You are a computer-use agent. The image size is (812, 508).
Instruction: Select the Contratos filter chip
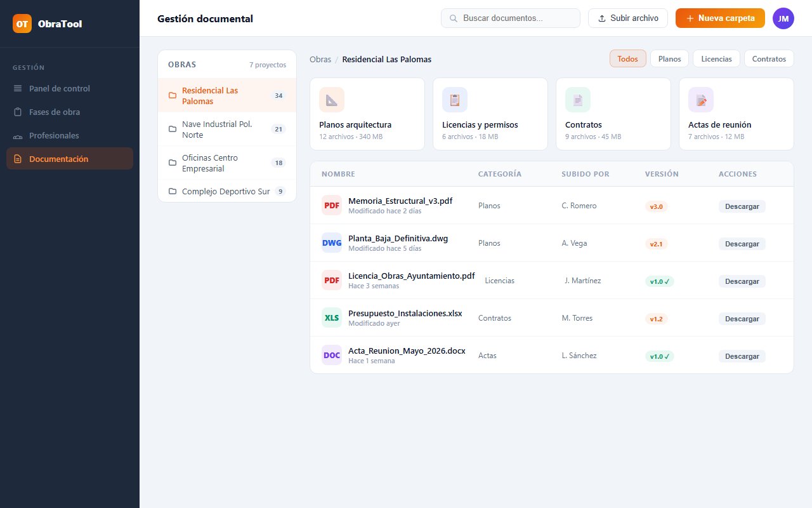click(x=769, y=58)
